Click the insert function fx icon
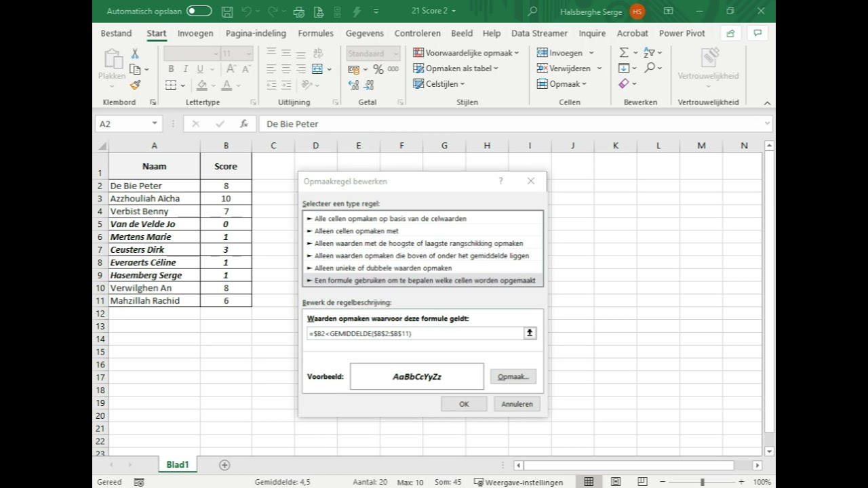The height and width of the screenshot is (488, 868). click(244, 124)
